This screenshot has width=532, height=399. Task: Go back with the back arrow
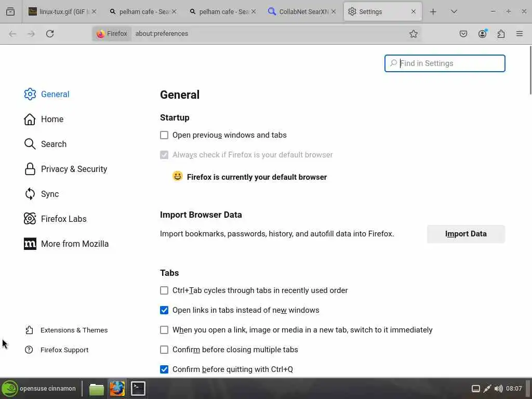[12, 34]
